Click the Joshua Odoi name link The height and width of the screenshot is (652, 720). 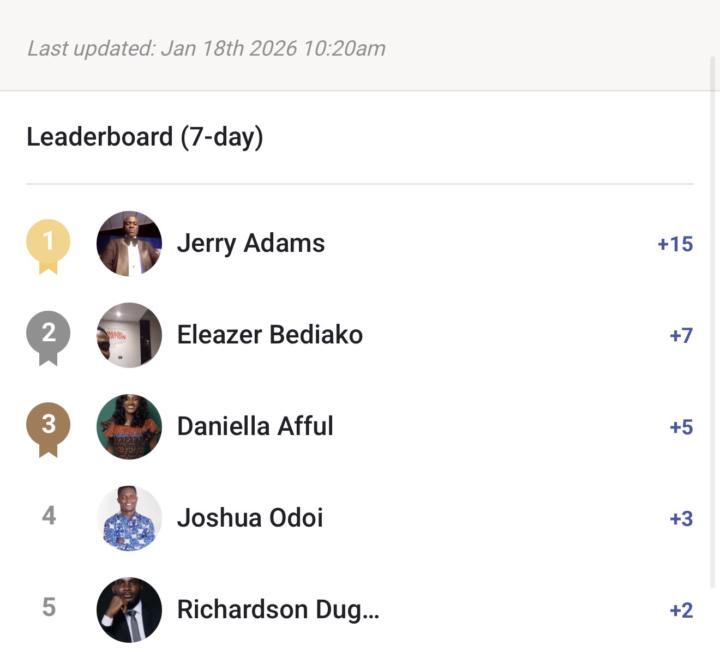coord(250,518)
